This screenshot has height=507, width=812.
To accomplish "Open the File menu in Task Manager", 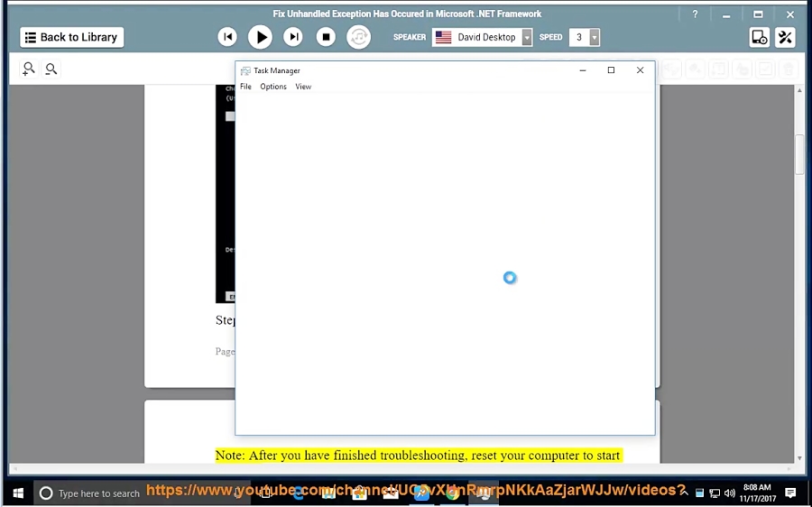I will click(x=245, y=87).
